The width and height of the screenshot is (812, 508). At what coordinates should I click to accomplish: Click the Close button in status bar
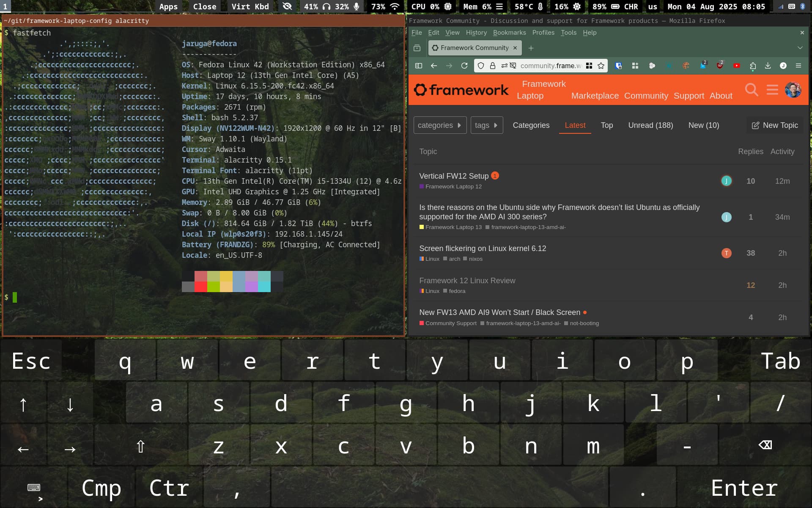click(205, 6)
